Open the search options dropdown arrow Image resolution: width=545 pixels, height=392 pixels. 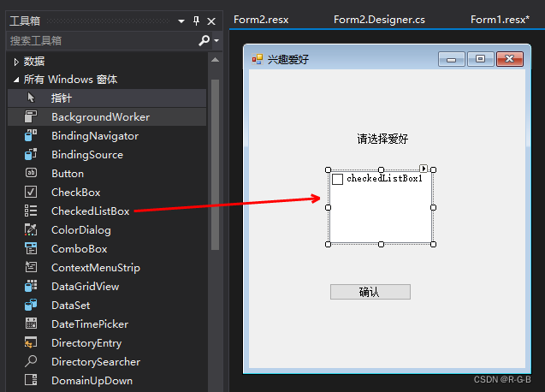[216, 41]
